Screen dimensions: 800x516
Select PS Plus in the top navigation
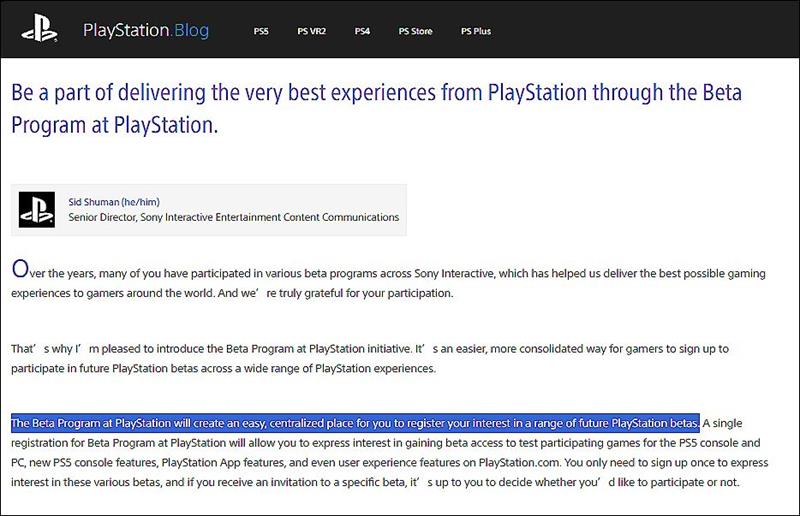click(475, 31)
